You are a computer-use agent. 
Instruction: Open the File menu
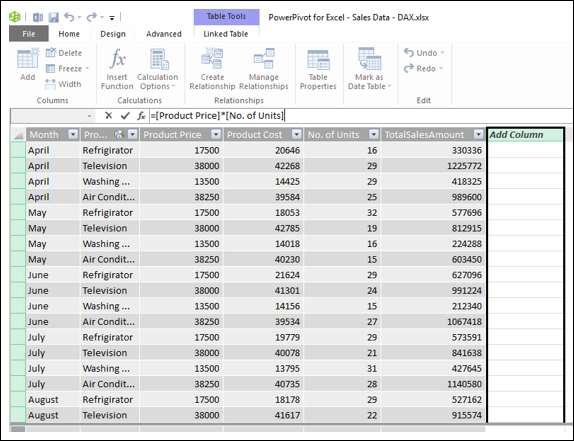[29, 34]
